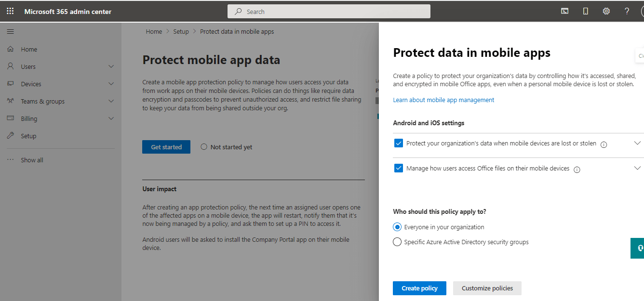Open Learn about mobile app management link
Screen dimensions: 644x301
(x=443, y=100)
